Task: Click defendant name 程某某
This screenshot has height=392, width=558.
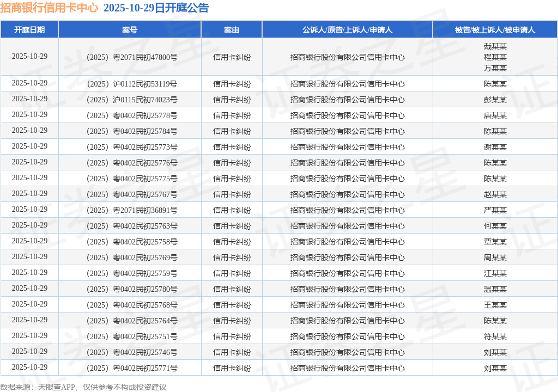Action: (x=495, y=57)
